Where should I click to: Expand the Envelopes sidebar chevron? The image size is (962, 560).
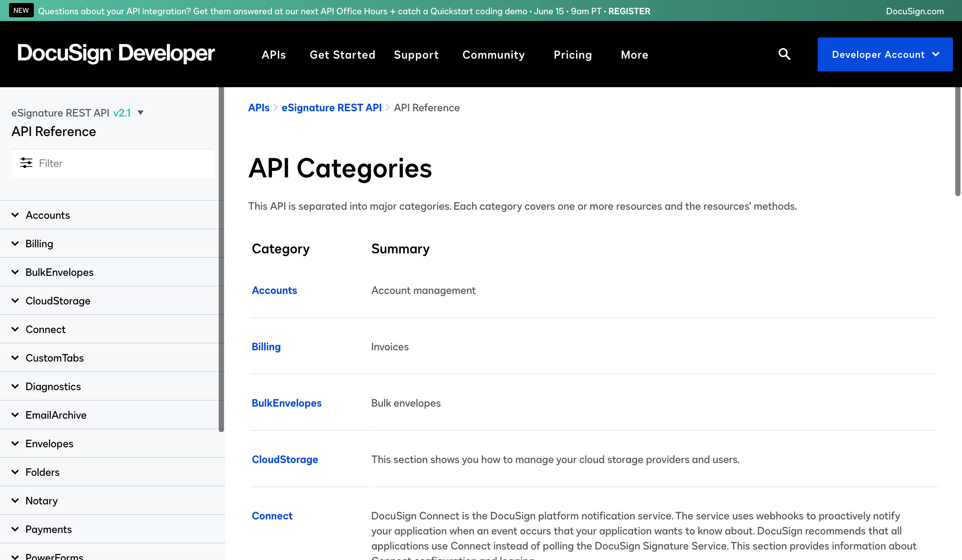tap(15, 443)
